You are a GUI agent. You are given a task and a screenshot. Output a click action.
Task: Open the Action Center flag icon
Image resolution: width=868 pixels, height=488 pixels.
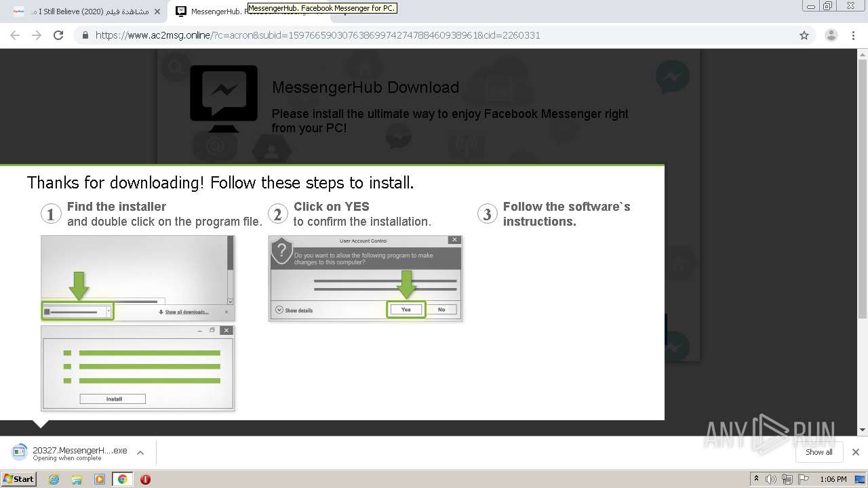point(803,479)
